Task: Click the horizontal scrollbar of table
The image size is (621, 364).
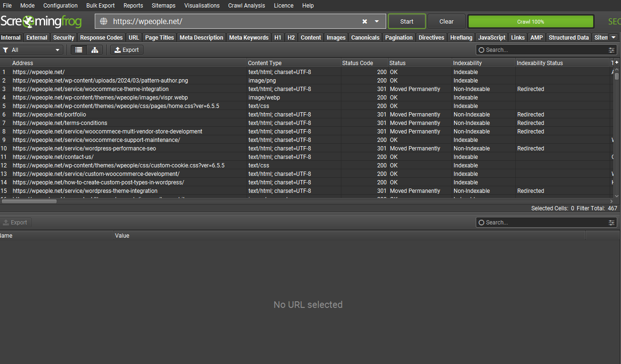Action: (29, 201)
